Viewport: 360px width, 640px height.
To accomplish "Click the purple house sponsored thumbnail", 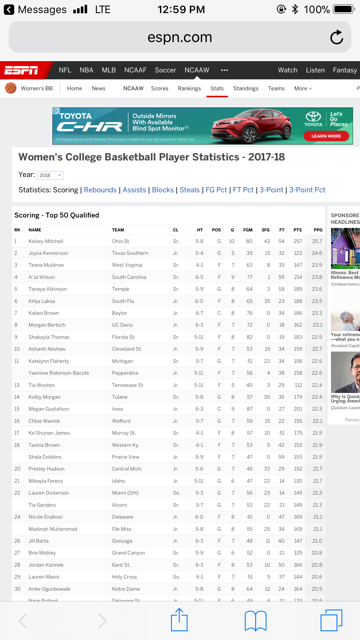I will [x=345, y=249].
